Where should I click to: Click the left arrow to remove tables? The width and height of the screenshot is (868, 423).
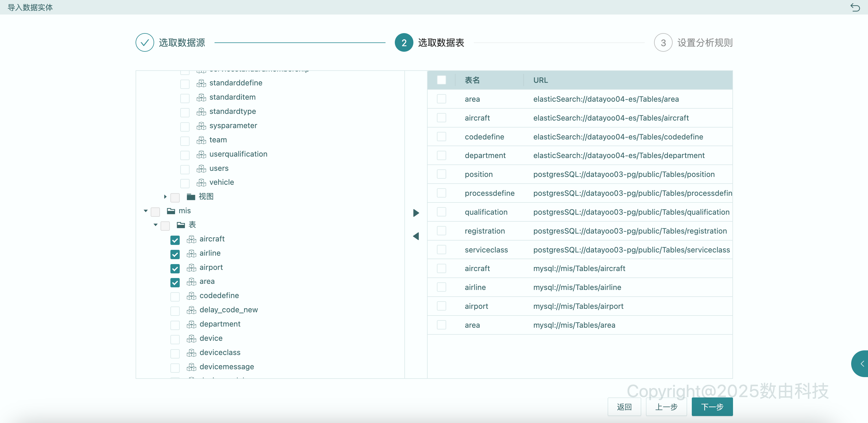(416, 236)
